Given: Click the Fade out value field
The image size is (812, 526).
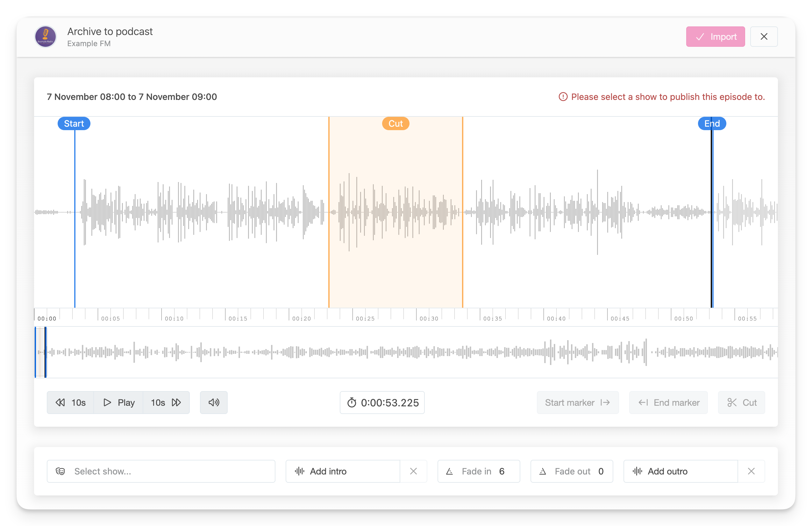Looking at the screenshot, I should tap(601, 471).
